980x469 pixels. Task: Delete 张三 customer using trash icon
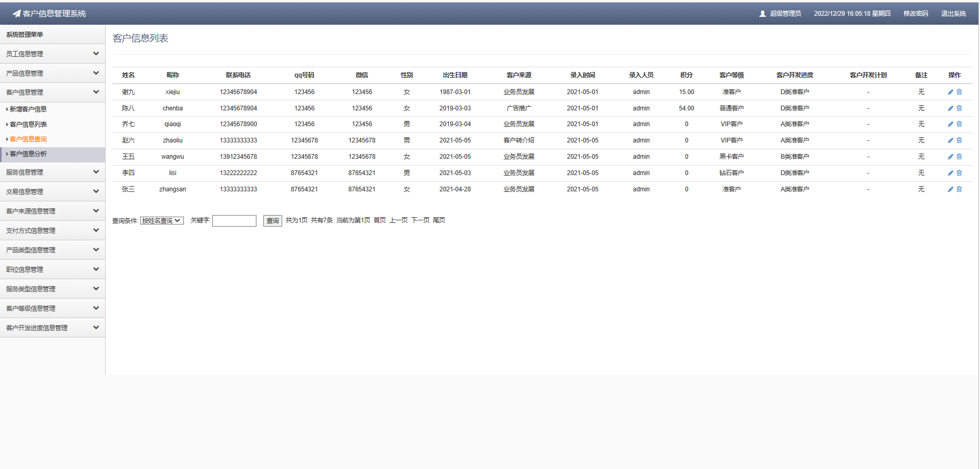[x=959, y=189]
